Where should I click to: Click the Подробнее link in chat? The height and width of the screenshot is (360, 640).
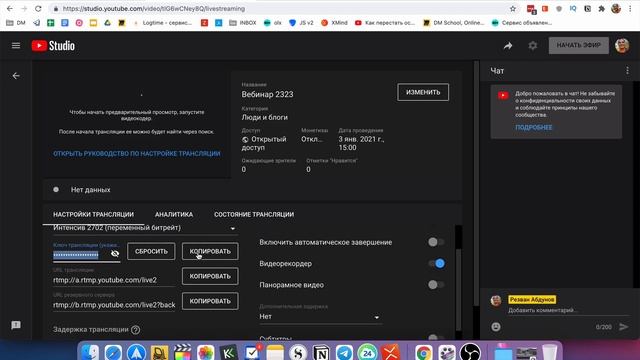[x=533, y=127]
